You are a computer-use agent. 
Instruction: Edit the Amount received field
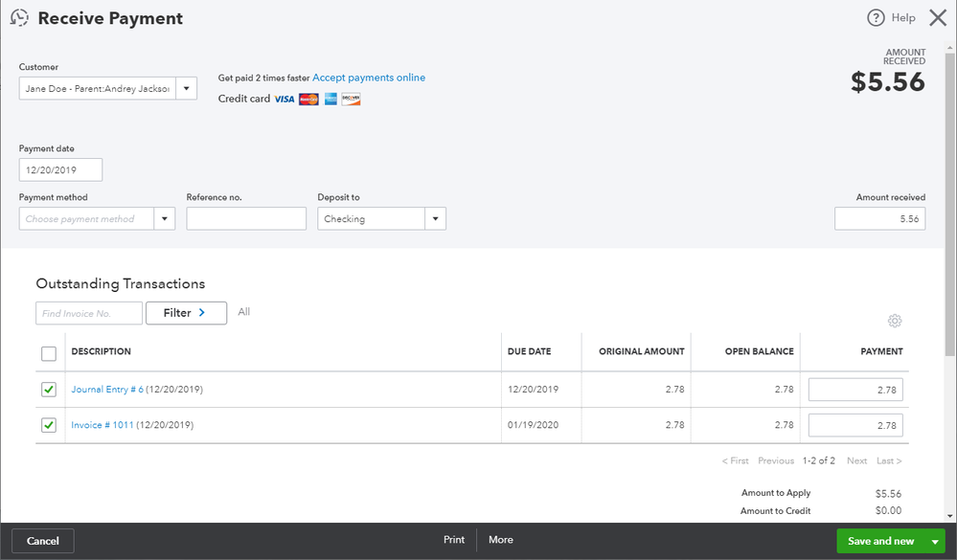tap(879, 218)
